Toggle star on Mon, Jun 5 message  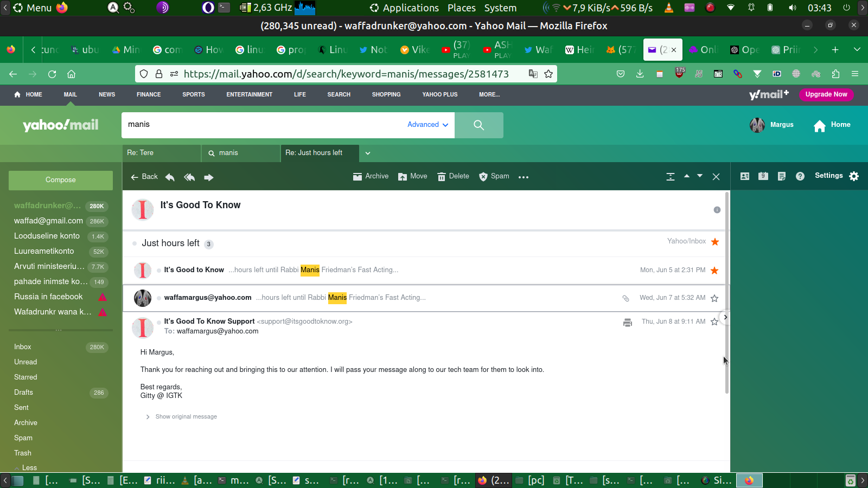(714, 271)
